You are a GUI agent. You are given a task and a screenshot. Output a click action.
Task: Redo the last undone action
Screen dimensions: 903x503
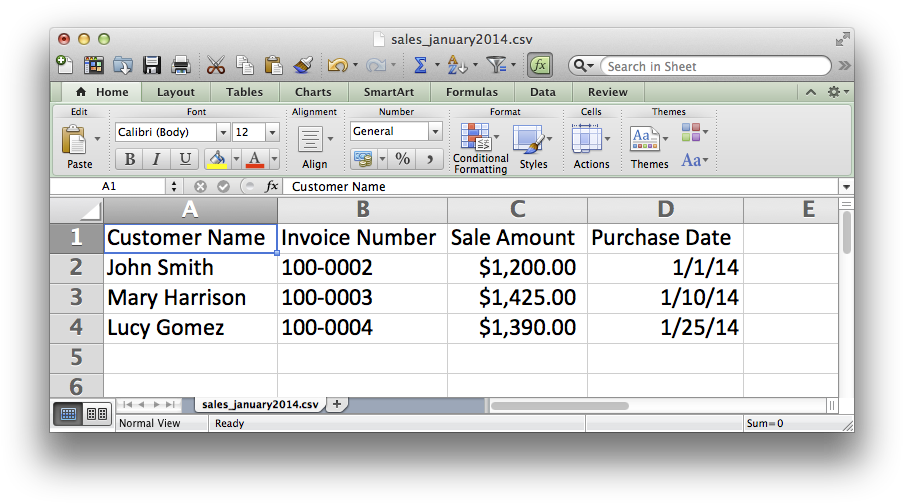point(376,65)
